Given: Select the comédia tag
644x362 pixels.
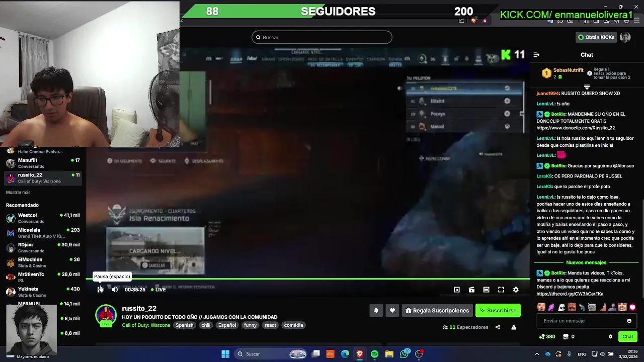Looking at the screenshot, I should pos(293,325).
